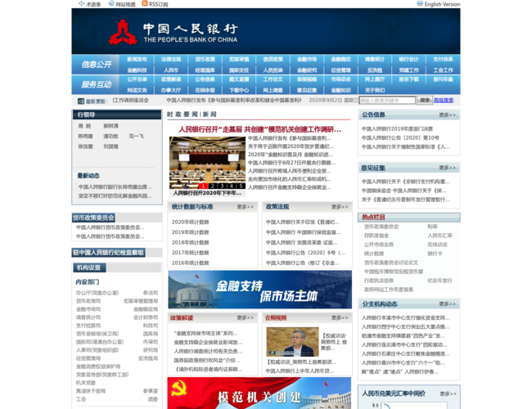Open the 人民币 menu item
Viewport: 532px width, 409px height.
[x=171, y=70]
